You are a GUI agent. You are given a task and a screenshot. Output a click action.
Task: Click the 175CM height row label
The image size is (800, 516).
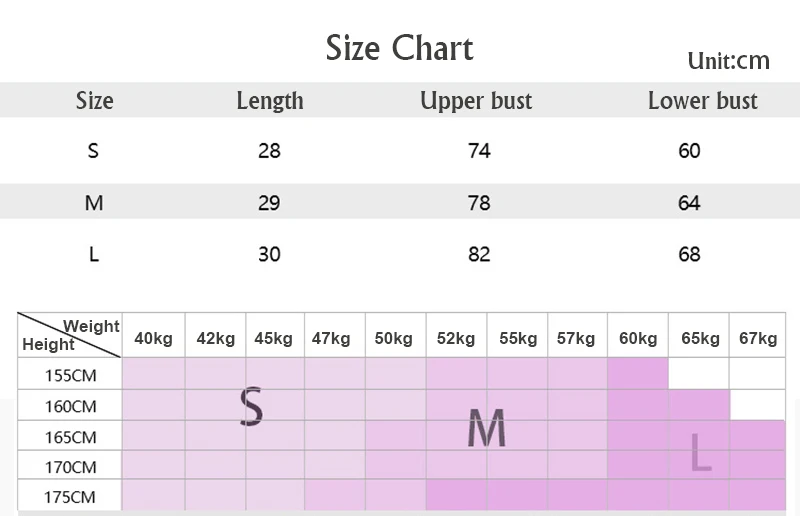click(69, 497)
